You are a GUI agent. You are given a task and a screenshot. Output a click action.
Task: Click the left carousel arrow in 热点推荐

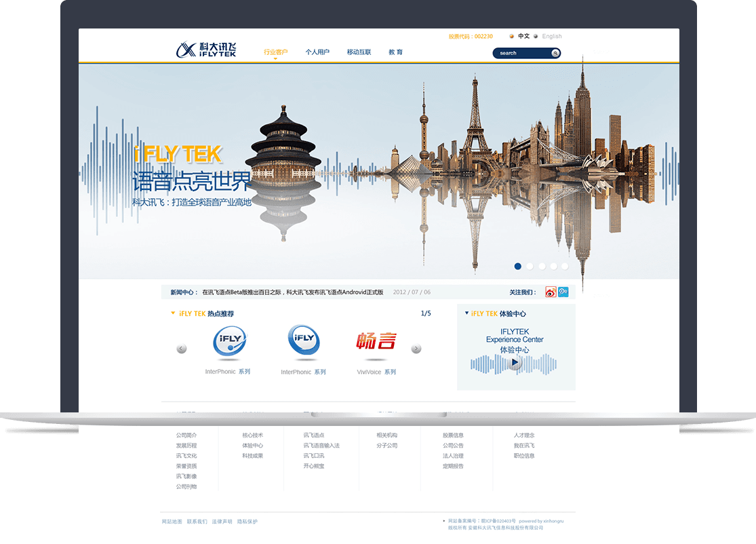click(182, 347)
